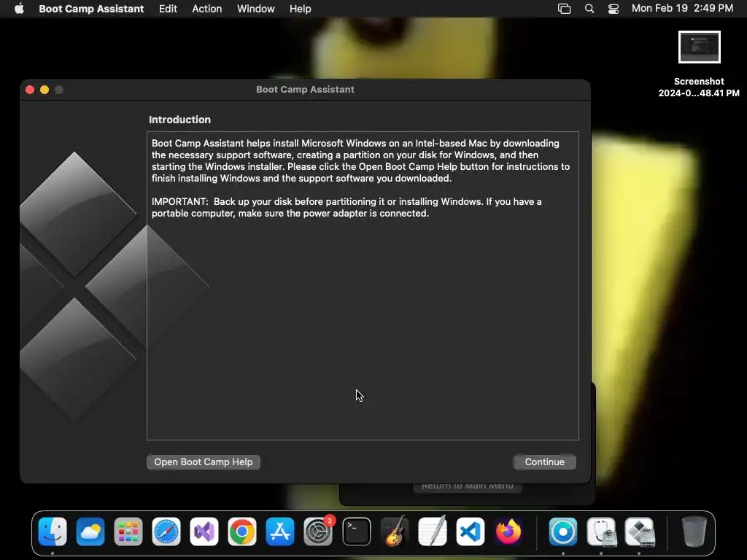Viewport: 747px width, 560px height.
Task: Click Return to Main Menu in the background window
Action: (x=468, y=486)
